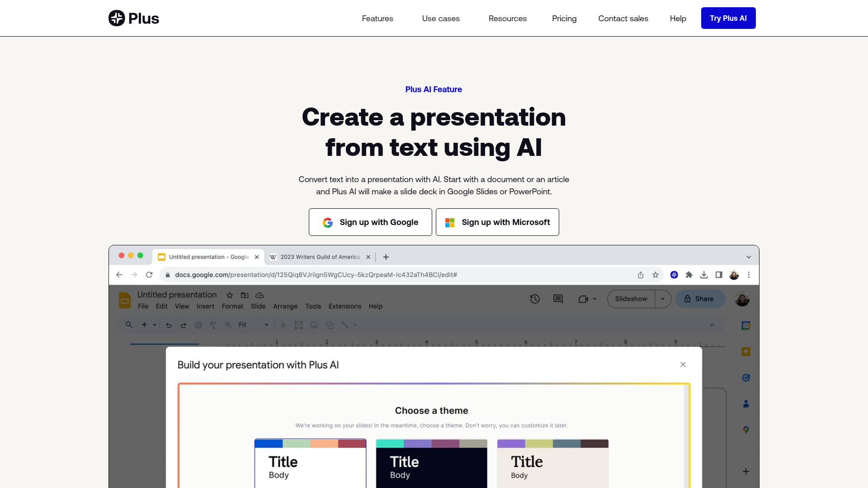Click Sign up with Microsoft
Viewport: 868px width, 488px height.
pos(497,222)
